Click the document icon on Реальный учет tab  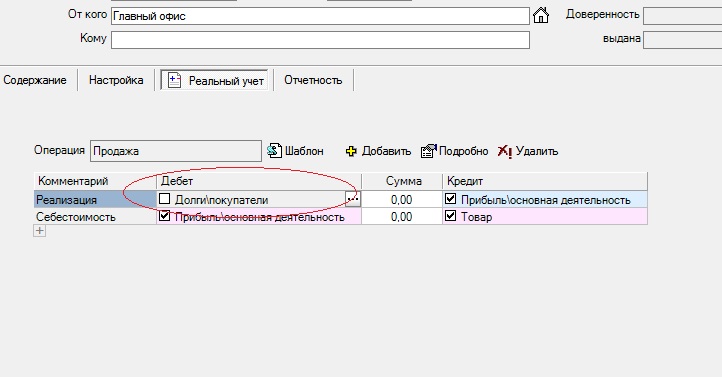[174, 80]
